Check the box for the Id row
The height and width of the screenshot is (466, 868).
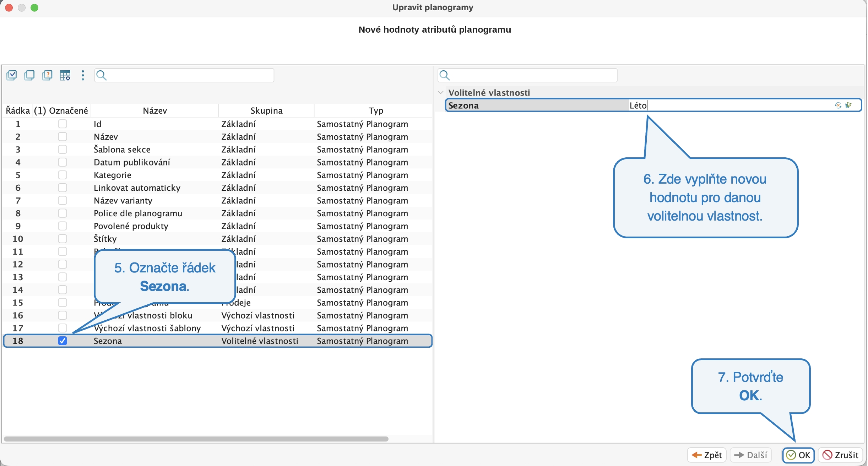tap(63, 124)
